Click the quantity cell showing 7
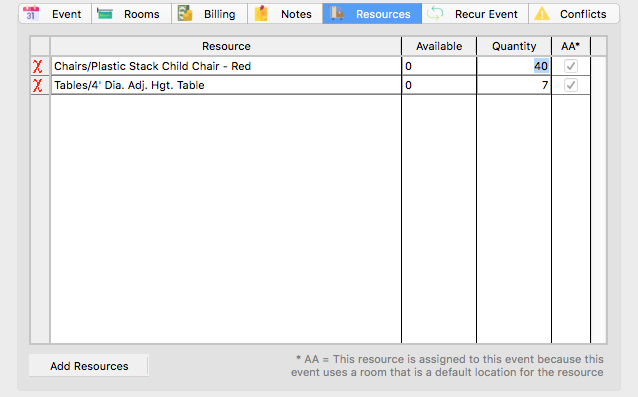The height and width of the screenshot is (397, 638). 514,85
